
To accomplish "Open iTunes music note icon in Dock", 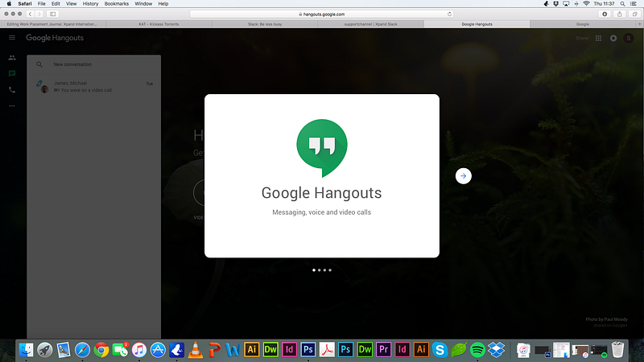I will 138,350.
